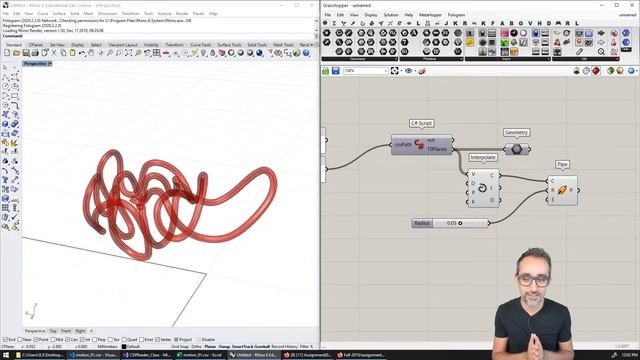This screenshot has width=640, height=360.
Task: Toggle Gumball in Rhino status bar
Action: tap(262, 347)
